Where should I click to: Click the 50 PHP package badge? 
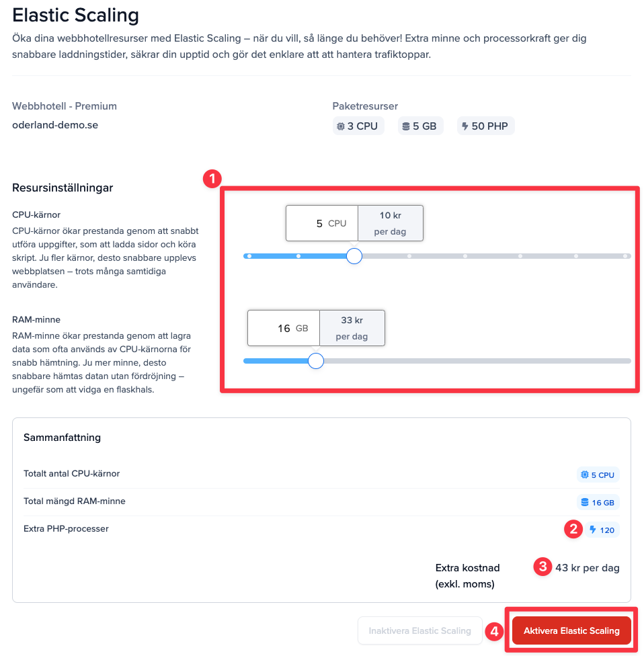pos(485,126)
